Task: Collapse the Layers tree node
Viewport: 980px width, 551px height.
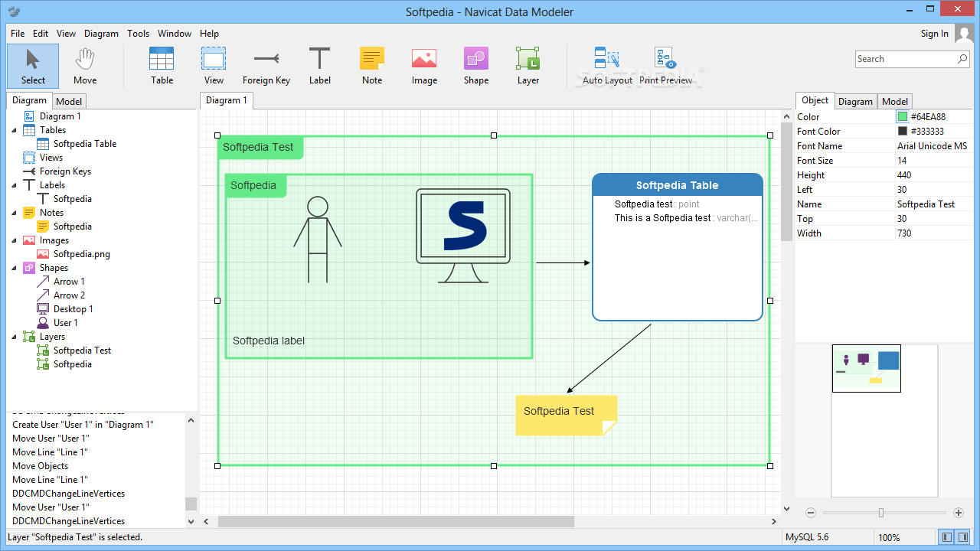Action: point(14,337)
